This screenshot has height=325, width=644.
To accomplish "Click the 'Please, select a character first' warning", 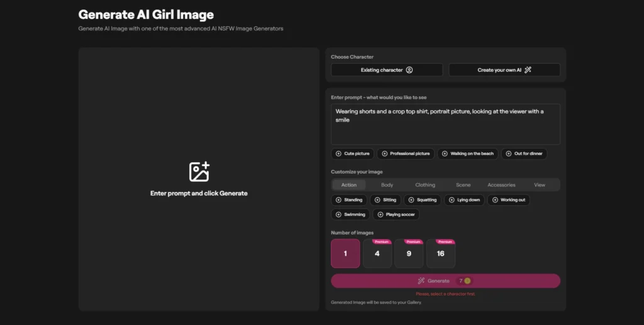I will (x=446, y=294).
